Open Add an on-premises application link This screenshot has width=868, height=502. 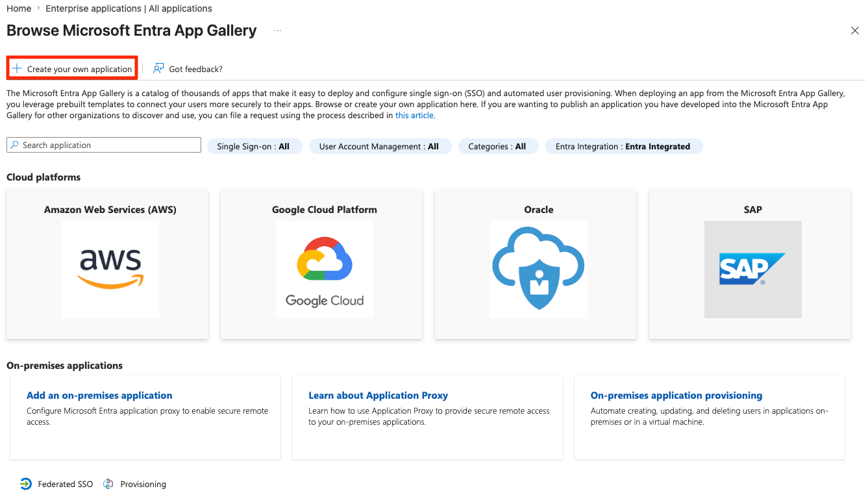(x=99, y=395)
